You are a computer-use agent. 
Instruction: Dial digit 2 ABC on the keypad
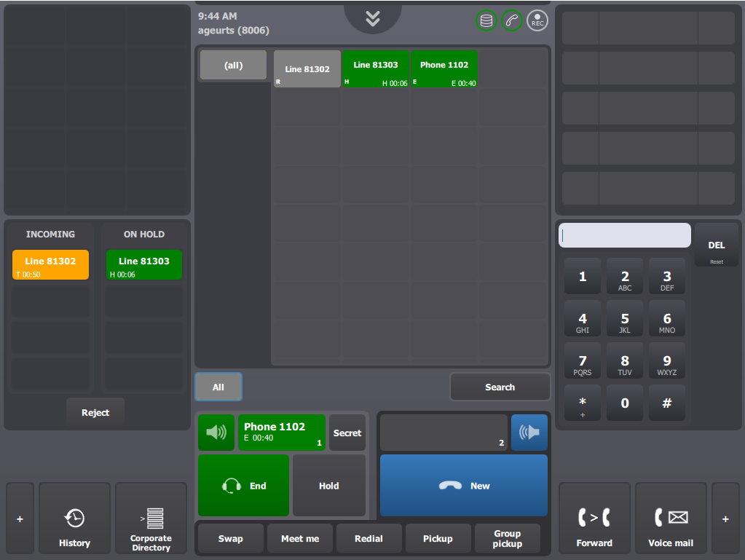[x=625, y=277]
